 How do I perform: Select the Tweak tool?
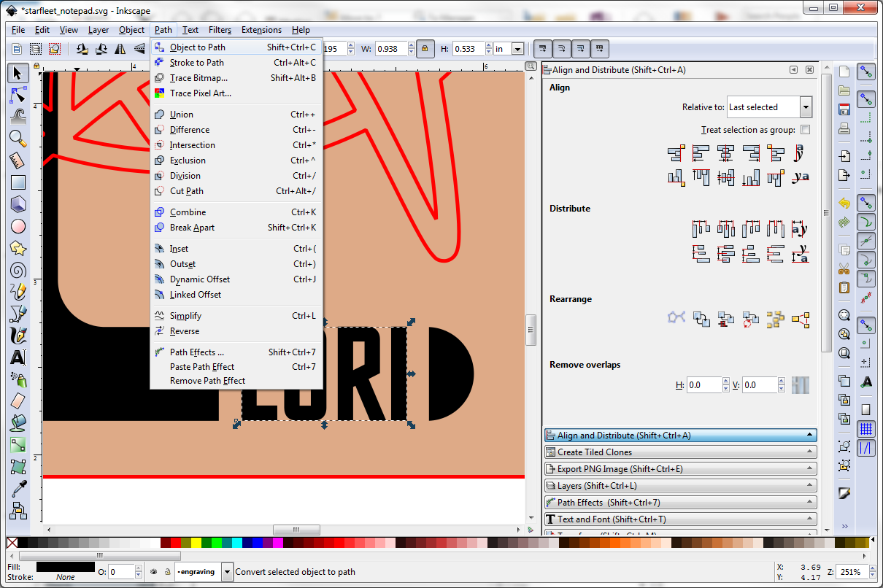[18, 115]
